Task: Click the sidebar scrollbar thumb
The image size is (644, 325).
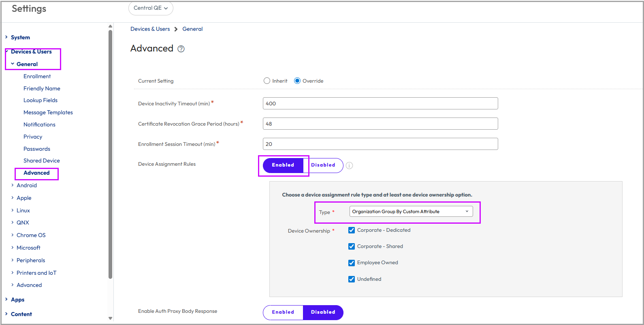Action: point(110,154)
